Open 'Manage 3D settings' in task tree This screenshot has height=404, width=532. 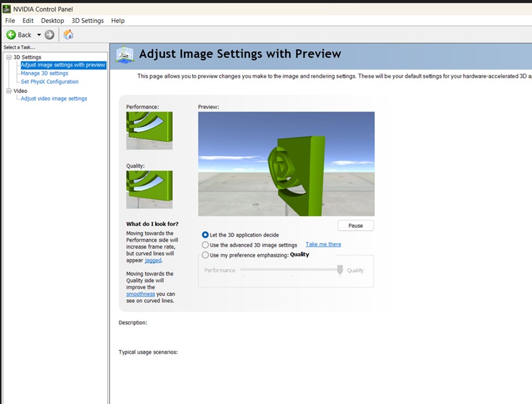point(45,74)
